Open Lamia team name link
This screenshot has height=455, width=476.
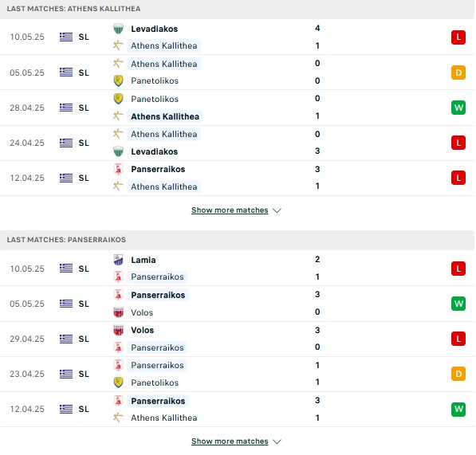(144, 260)
